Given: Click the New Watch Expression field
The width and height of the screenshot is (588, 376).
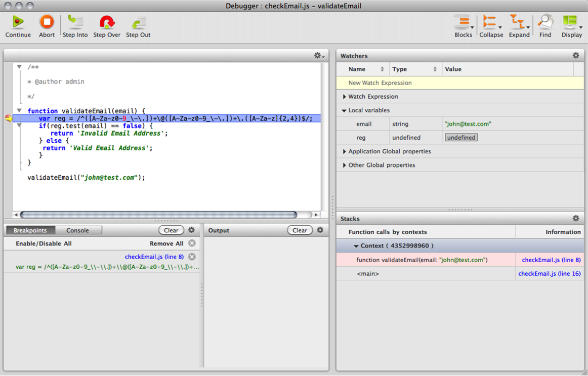Looking at the screenshot, I should 380,83.
